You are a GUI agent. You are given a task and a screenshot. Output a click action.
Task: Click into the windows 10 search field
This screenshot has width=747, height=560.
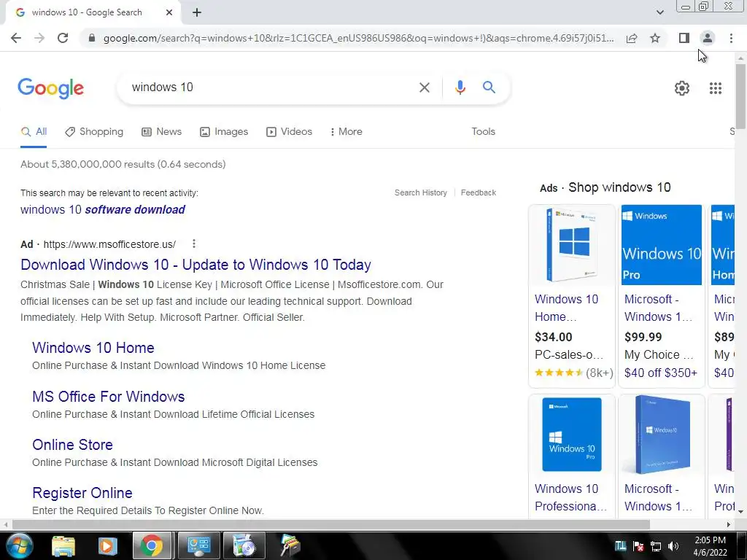click(x=271, y=87)
